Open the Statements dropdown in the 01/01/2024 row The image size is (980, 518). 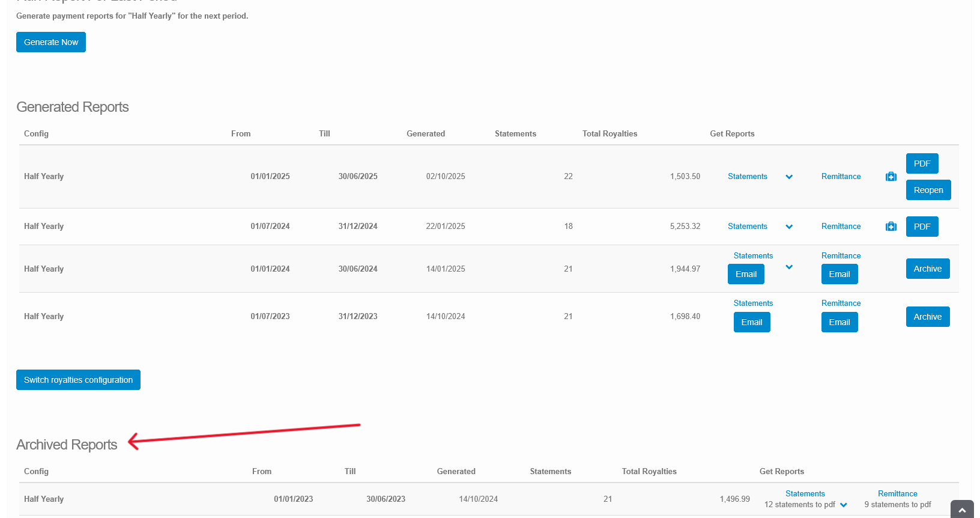pyautogui.click(x=789, y=267)
